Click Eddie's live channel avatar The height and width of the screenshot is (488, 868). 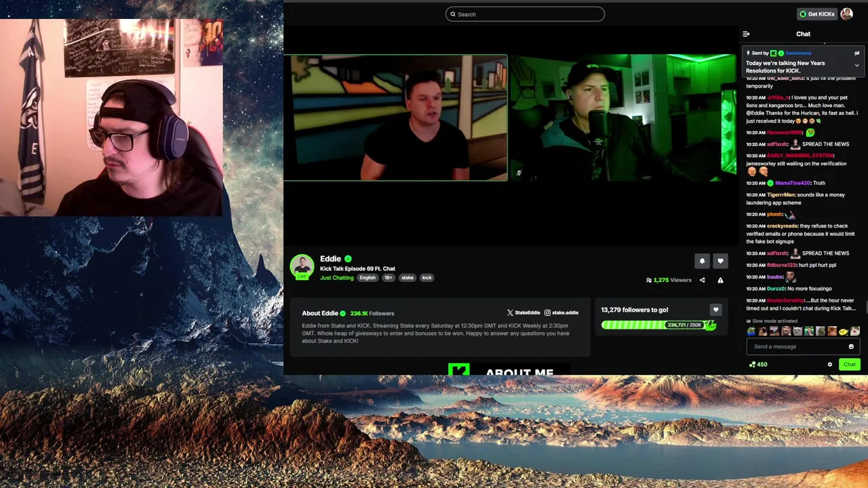[302, 266]
